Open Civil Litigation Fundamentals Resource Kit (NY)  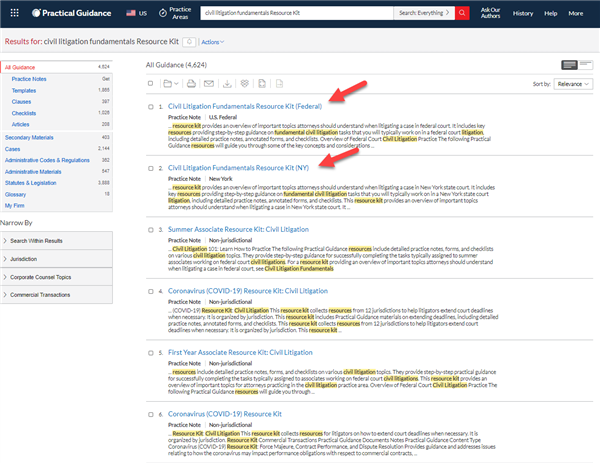click(x=238, y=168)
